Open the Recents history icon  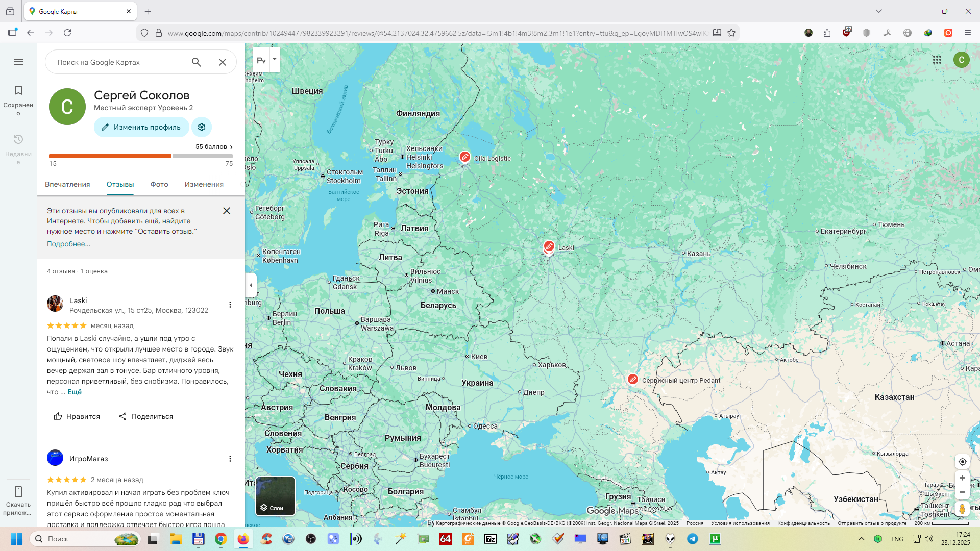point(18,140)
